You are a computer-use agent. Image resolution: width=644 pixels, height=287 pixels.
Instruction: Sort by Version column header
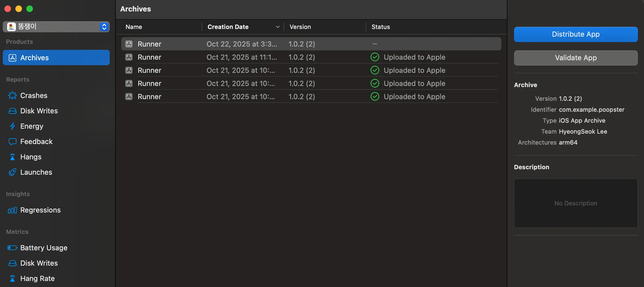(x=300, y=27)
